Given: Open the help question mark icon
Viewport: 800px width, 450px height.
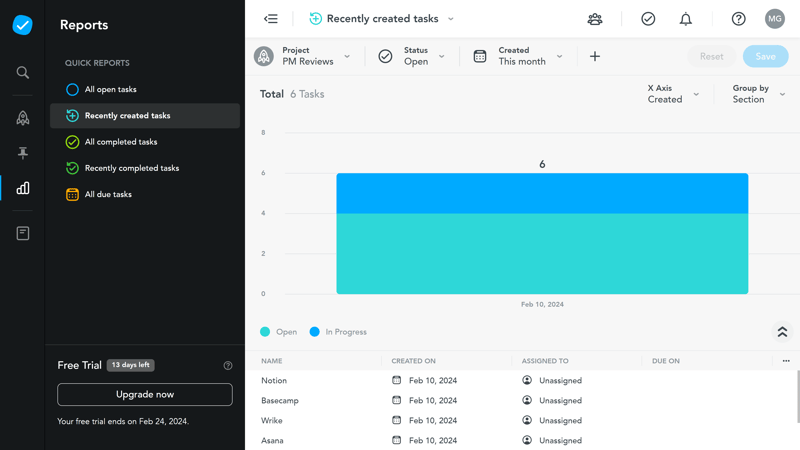Looking at the screenshot, I should [x=738, y=19].
